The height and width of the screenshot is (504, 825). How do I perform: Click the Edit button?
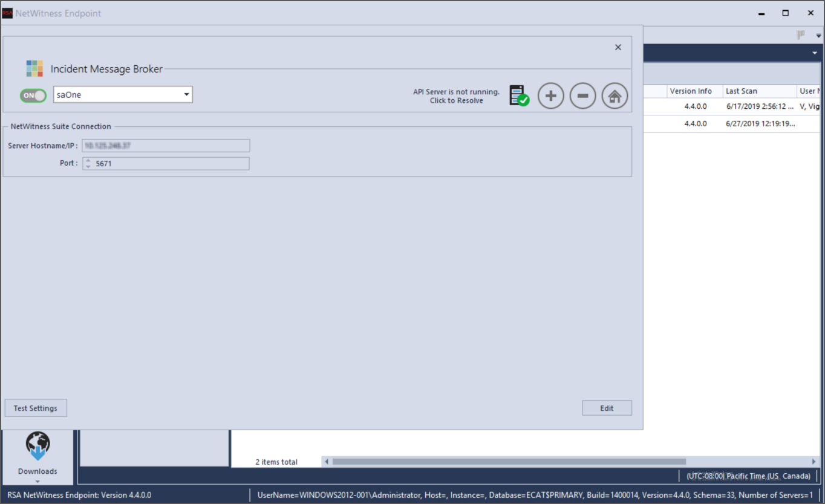click(607, 408)
